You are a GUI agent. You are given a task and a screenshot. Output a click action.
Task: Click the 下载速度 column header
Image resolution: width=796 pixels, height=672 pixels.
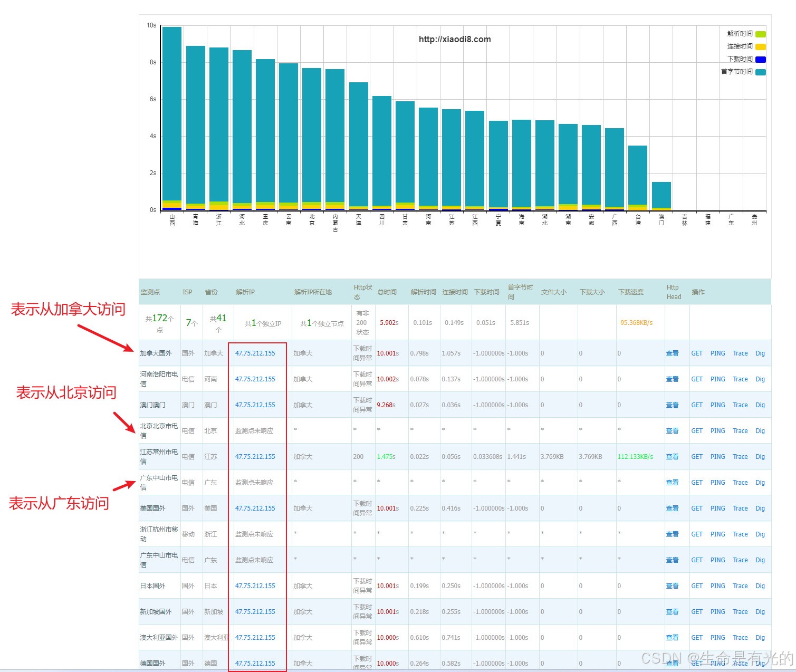click(x=630, y=292)
